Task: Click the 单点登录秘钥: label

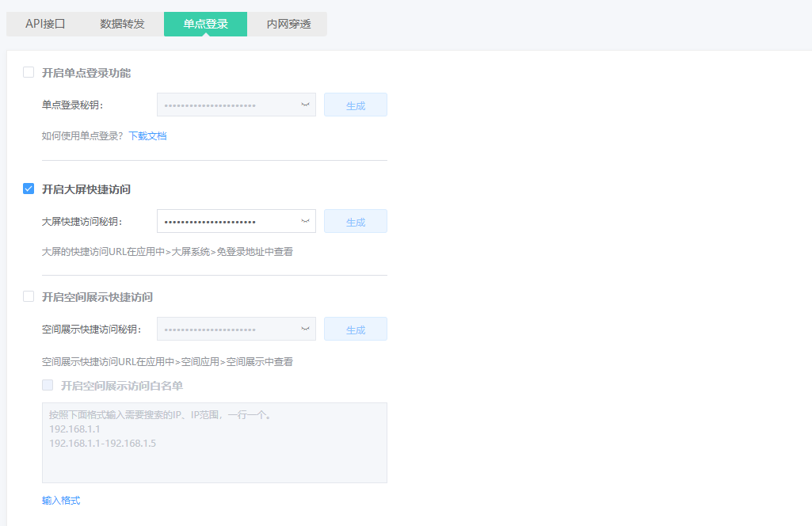Action: click(73, 105)
